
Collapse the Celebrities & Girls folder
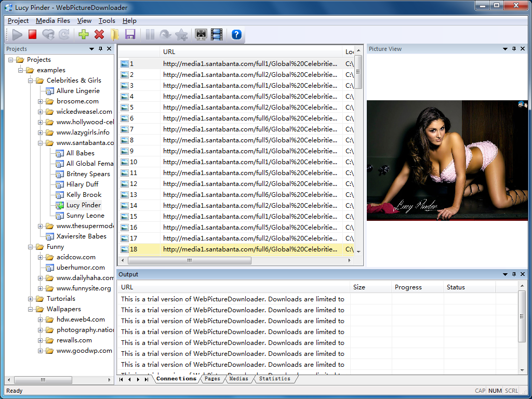30,81
